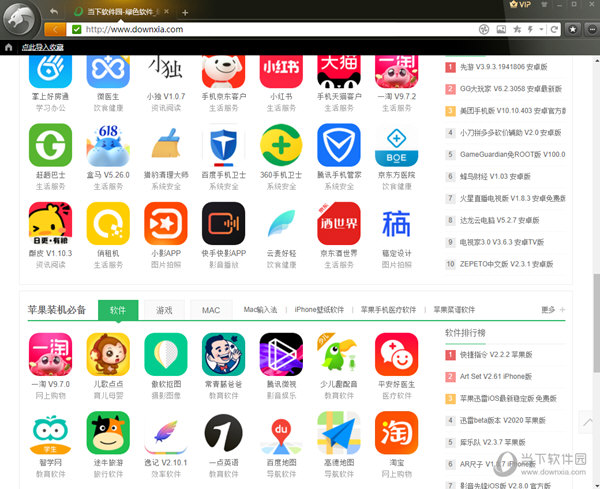The height and width of the screenshot is (489, 600).
Task: Close the 当下软件园 tab
Action: 166,11
